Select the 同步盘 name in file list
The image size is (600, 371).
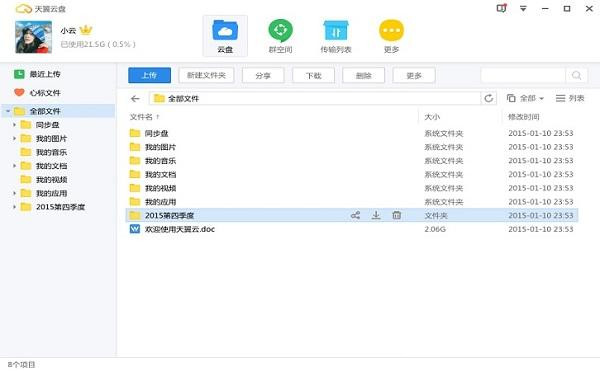click(157, 133)
